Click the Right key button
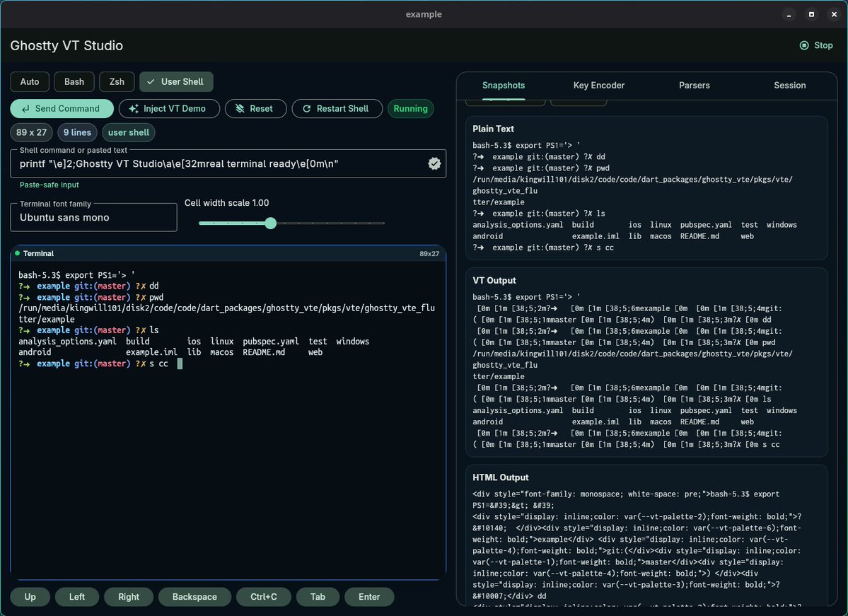Screen dimensions: 848x616 pos(129,596)
